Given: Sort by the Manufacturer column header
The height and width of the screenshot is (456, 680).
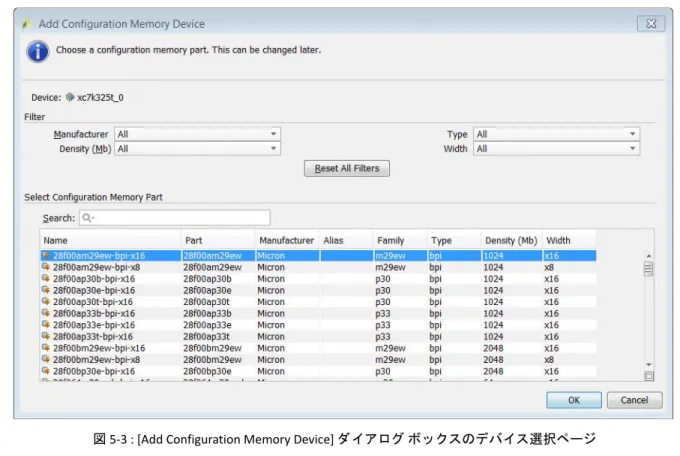Looking at the screenshot, I should tap(287, 240).
